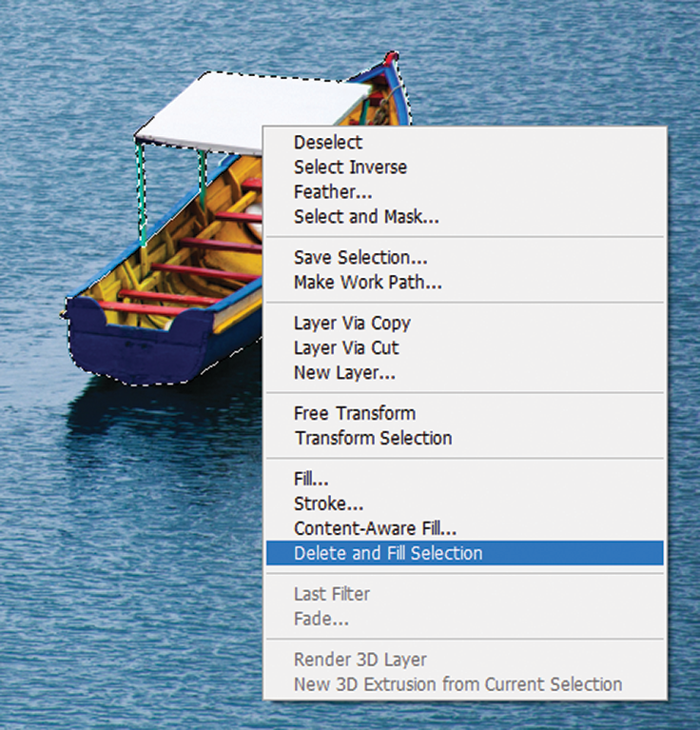This screenshot has width=700, height=730.
Task: Click the Render 3D Layer entry
Action: tap(360, 660)
